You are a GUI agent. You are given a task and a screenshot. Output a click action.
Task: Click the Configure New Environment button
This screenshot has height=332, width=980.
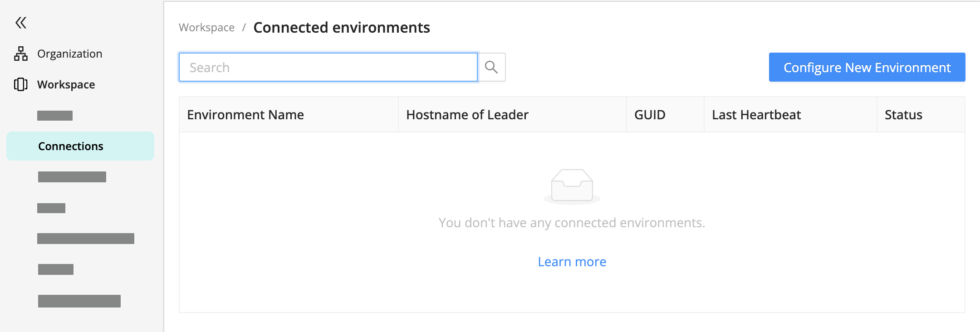[x=866, y=67]
